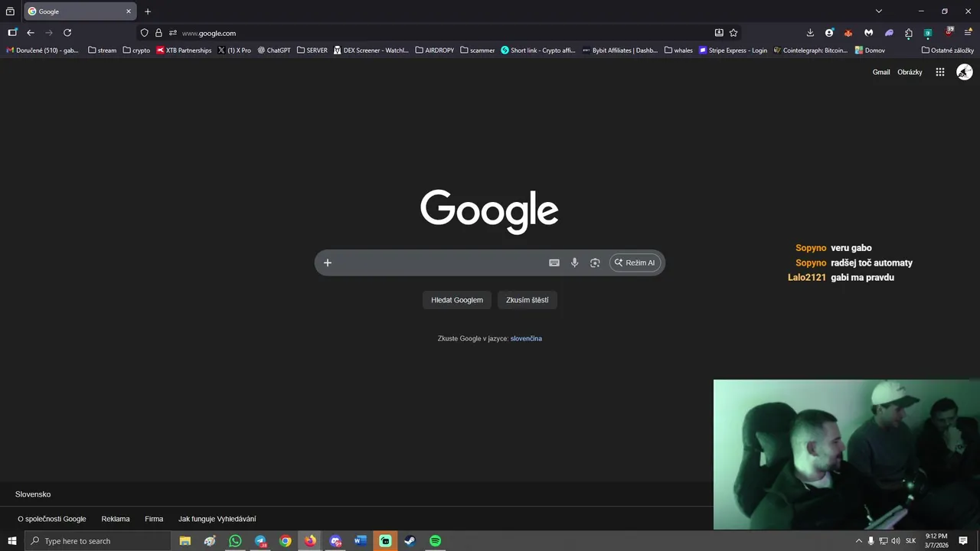Screen dimensions: 980x551
Task: Open DEX Screener Watchlist bookmark
Action: click(371, 51)
